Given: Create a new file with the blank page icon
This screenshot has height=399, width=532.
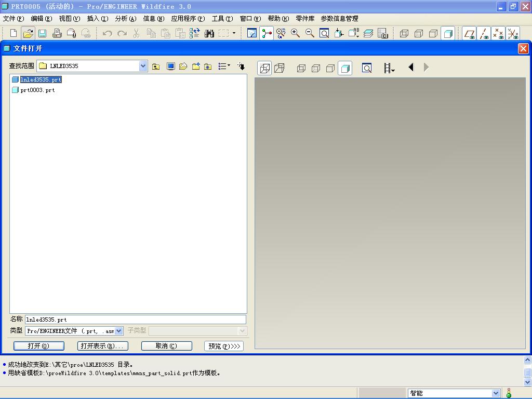Looking at the screenshot, I should click(14, 33).
